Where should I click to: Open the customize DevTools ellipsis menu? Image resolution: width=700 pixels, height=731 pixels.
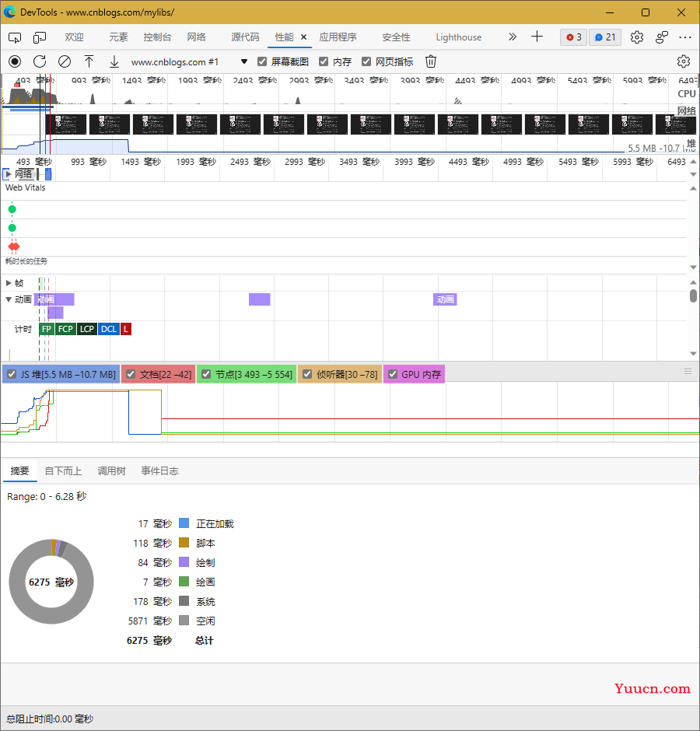(x=685, y=37)
